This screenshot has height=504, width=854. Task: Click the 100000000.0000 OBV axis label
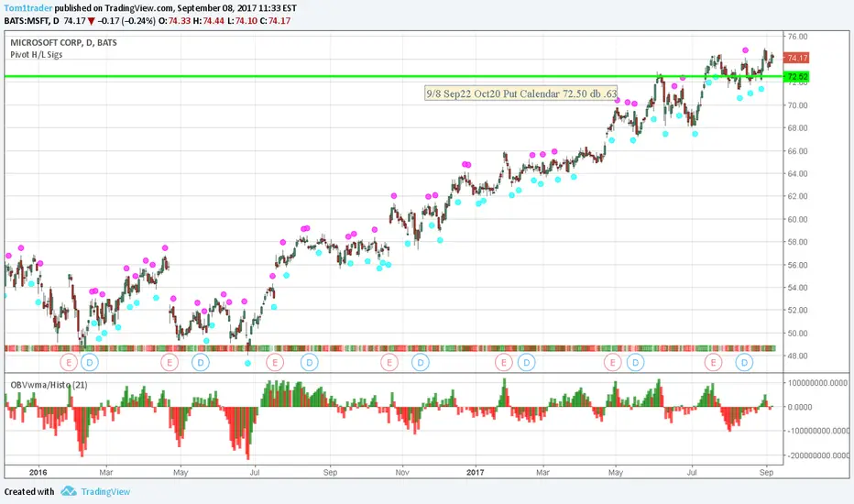[817, 383]
